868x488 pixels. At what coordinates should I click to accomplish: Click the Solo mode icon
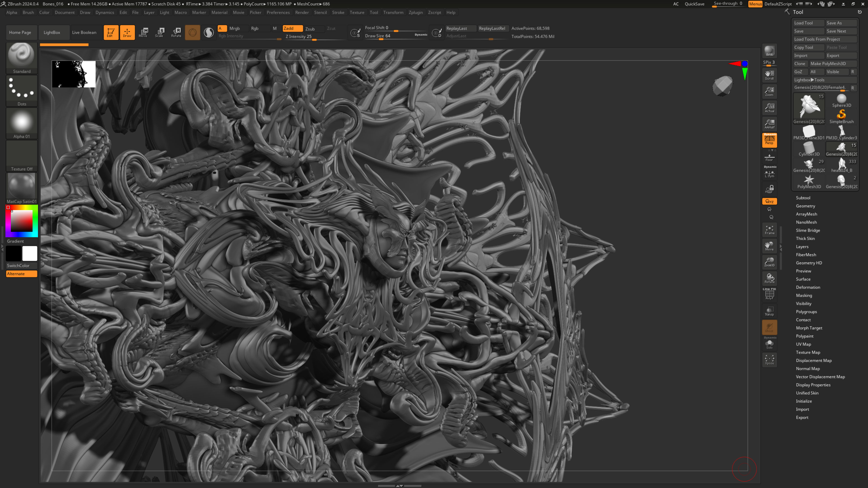(769, 344)
